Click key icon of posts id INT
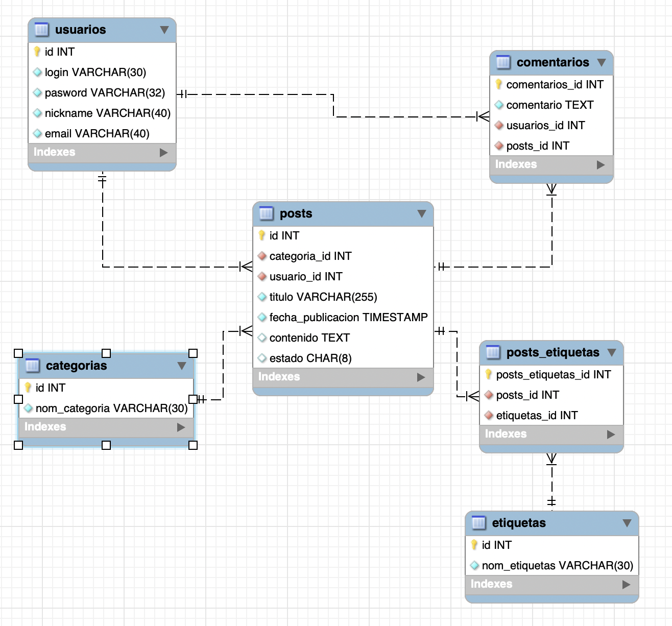Screen dimensions: 672x626 (261, 235)
